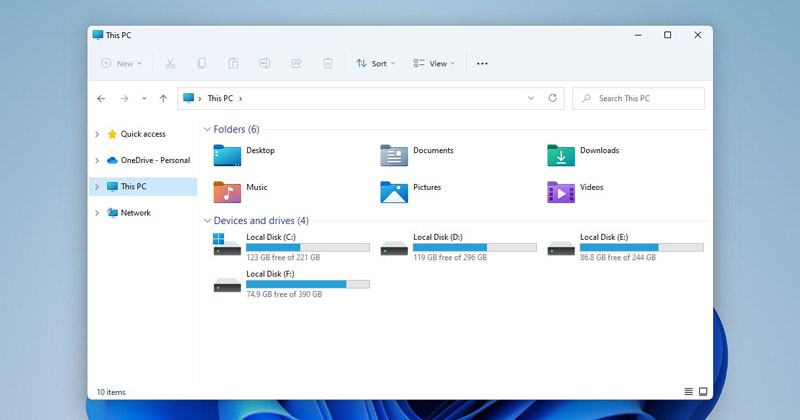The image size is (800, 420).
Task: Switch to details view in status bar
Action: (688, 391)
